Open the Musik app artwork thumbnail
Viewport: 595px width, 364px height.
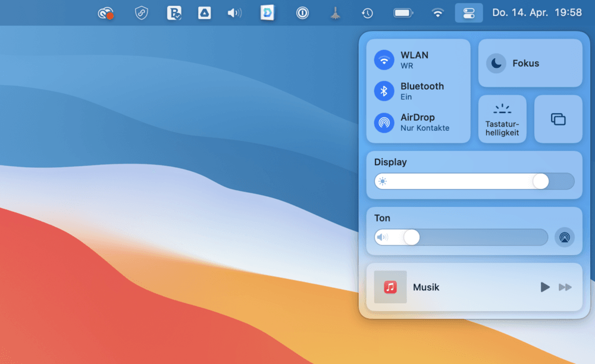coord(390,287)
